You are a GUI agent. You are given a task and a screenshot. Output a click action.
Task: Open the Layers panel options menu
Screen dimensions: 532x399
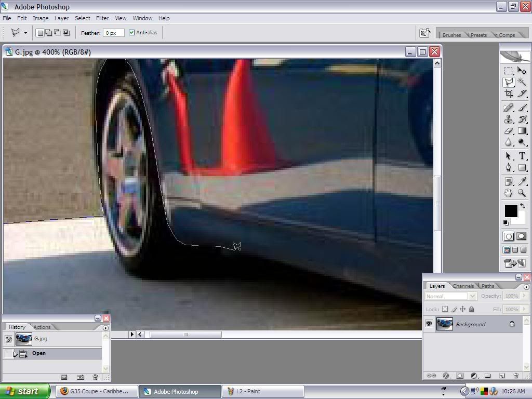click(526, 287)
